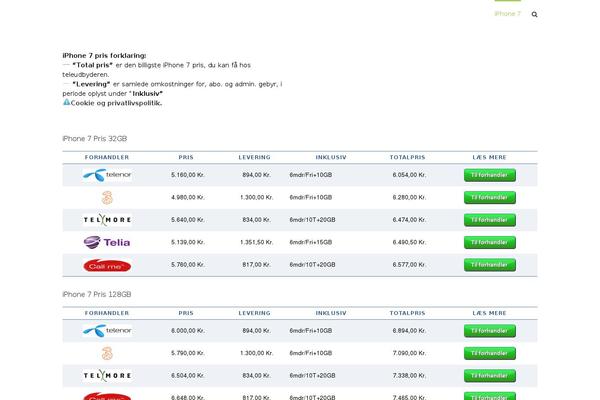The image size is (600, 400).
Task: Go to Telenor dealer for 6.894,00 Kr. offer
Action: (490, 331)
